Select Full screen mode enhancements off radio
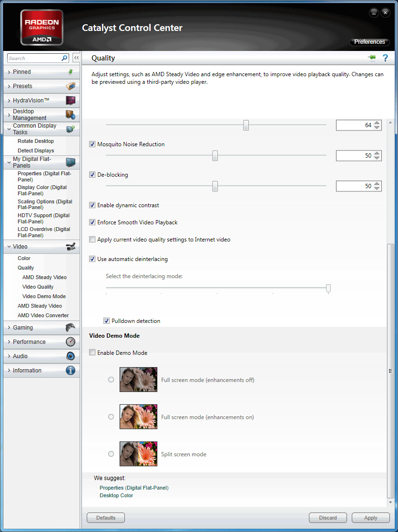This screenshot has width=398, height=532. click(111, 380)
